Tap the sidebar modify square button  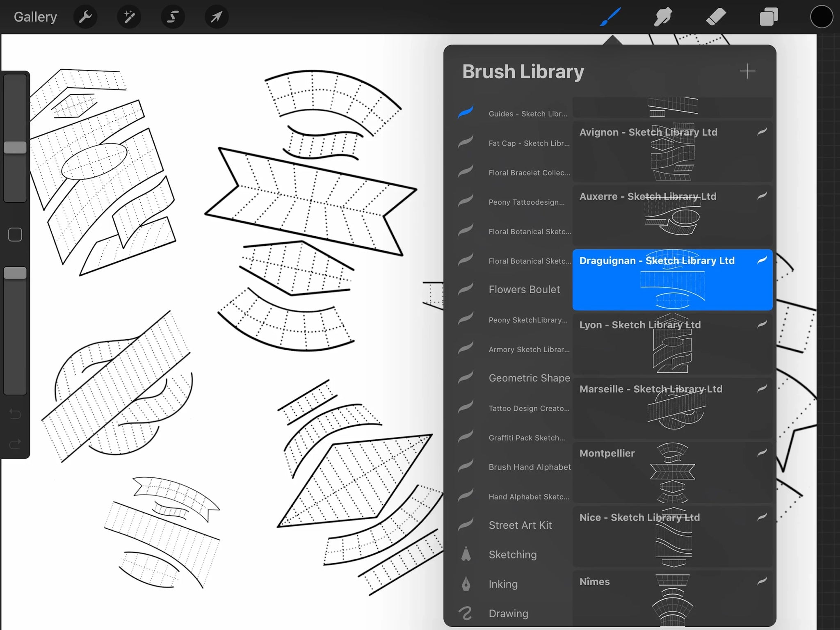coord(15,235)
